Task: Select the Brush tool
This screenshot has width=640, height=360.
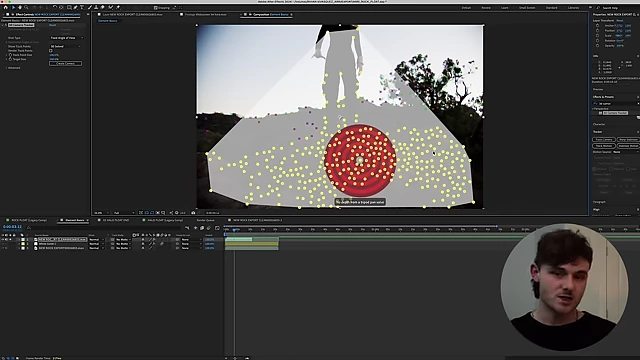Action: coord(90,7)
